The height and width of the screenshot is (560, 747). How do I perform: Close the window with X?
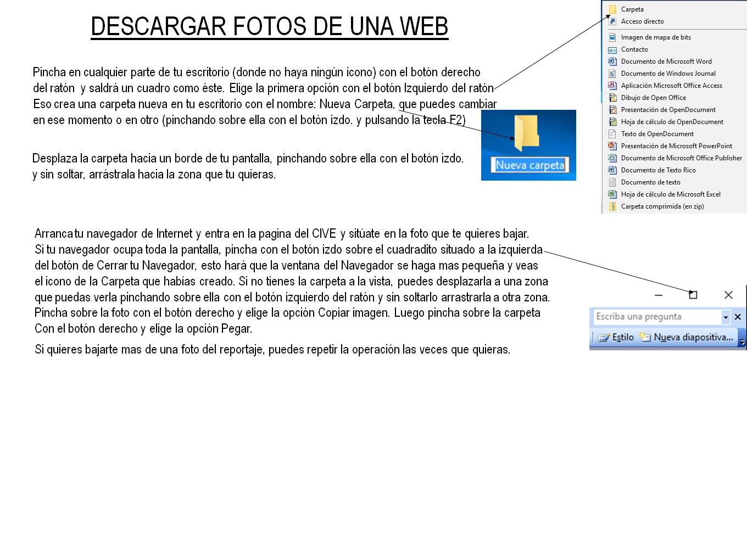728,295
